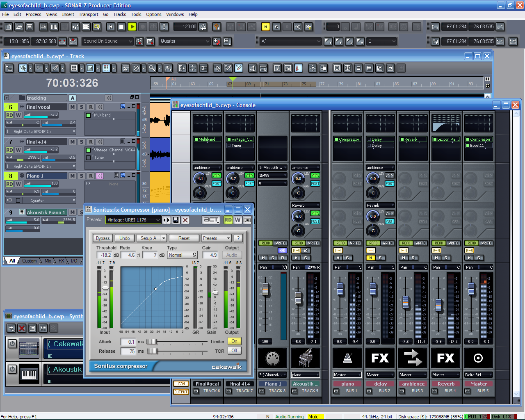Viewport: 525px width, 420px height.
Task: Click the Ratio value field 4.6
Action: pyautogui.click(x=128, y=255)
